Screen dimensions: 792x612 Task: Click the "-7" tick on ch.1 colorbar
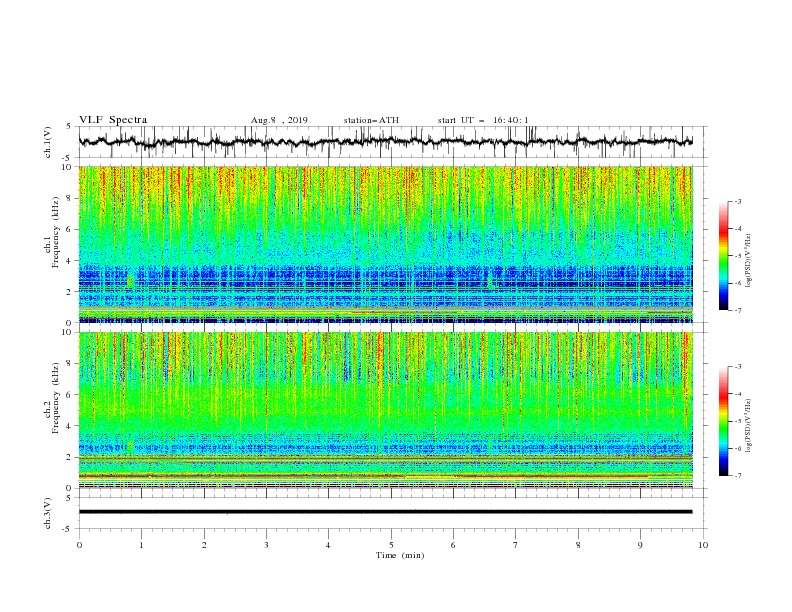pyautogui.click(x=737, y=310)
